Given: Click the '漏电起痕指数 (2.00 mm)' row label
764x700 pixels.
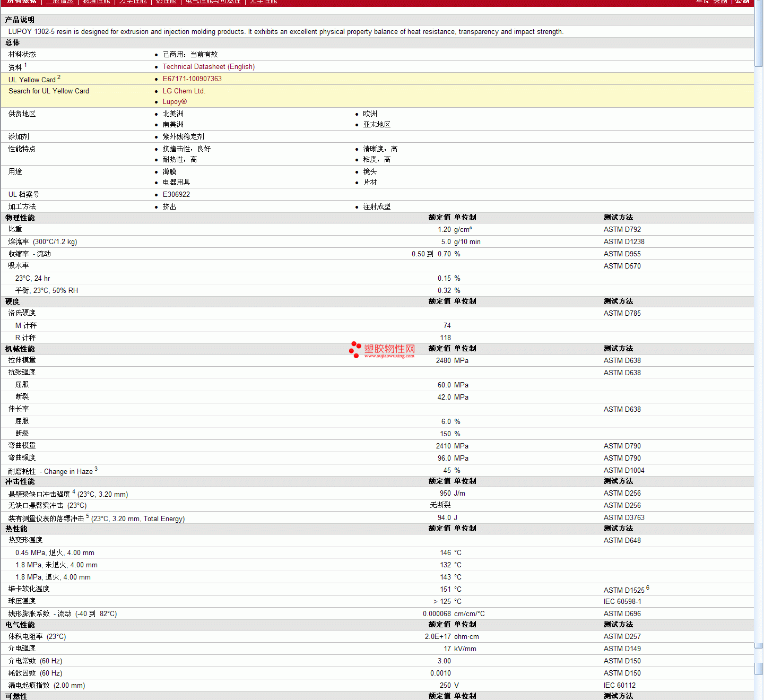Looking at the screenshot, I should coord(46,686).
